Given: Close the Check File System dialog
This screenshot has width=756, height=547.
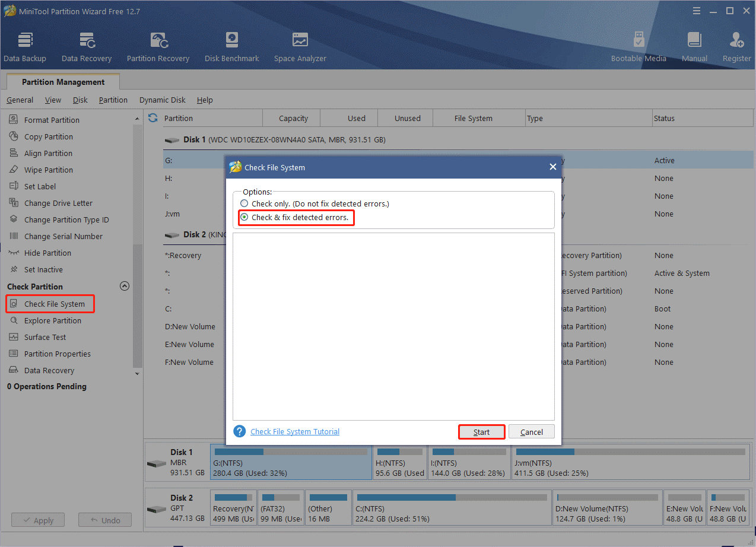Looking at the screenshot, I should [x=552, y=167].
